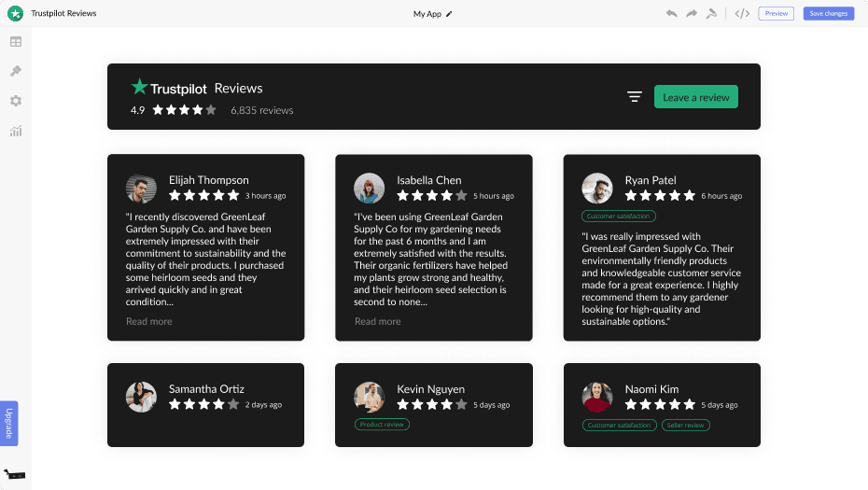Open the pin style sidebar icon
The height and width of the screenshot is (490, 868).
click(x=16, y=71)
